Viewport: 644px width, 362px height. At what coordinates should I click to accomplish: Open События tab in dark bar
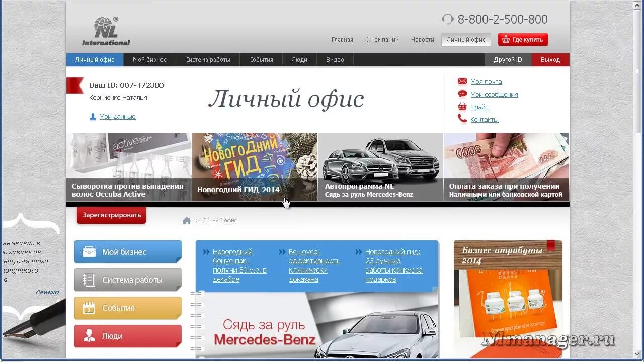(x=261, y=60)
